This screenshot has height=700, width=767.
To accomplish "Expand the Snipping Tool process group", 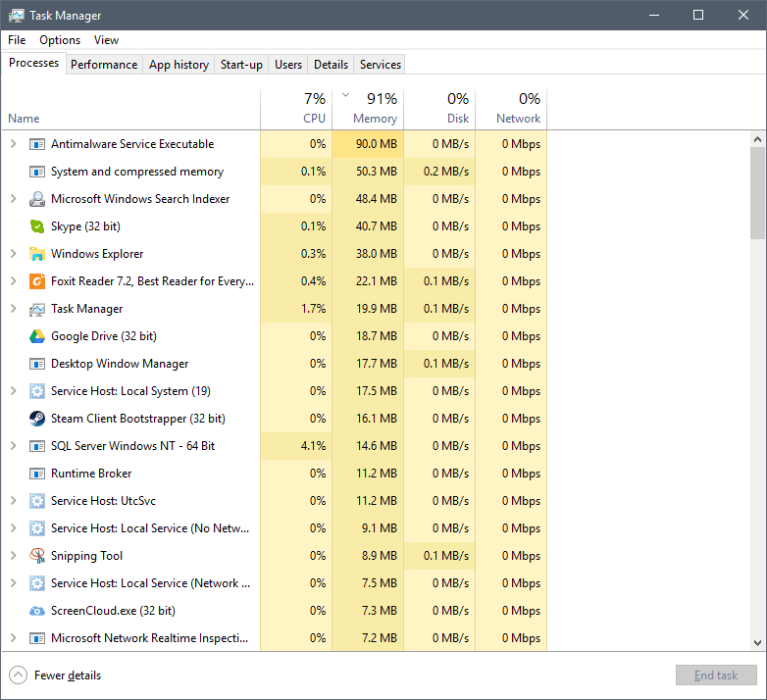I will point(14,555).
